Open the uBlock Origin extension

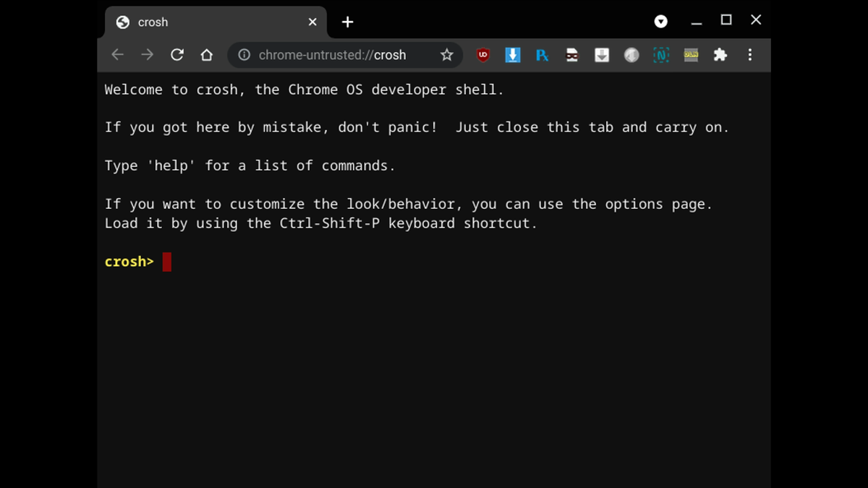coord(483,55)
